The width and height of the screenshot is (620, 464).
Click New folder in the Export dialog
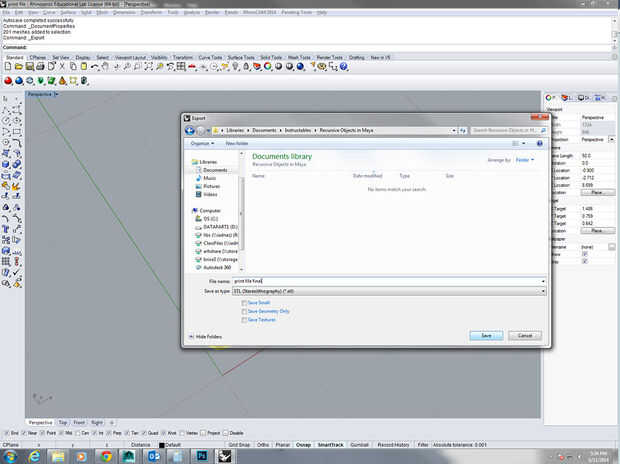point(236,143)
